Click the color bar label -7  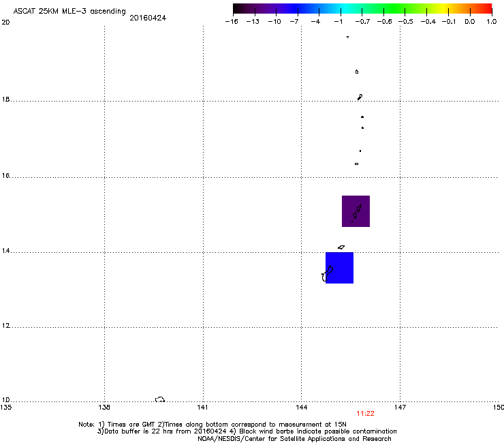coord(294,22)
